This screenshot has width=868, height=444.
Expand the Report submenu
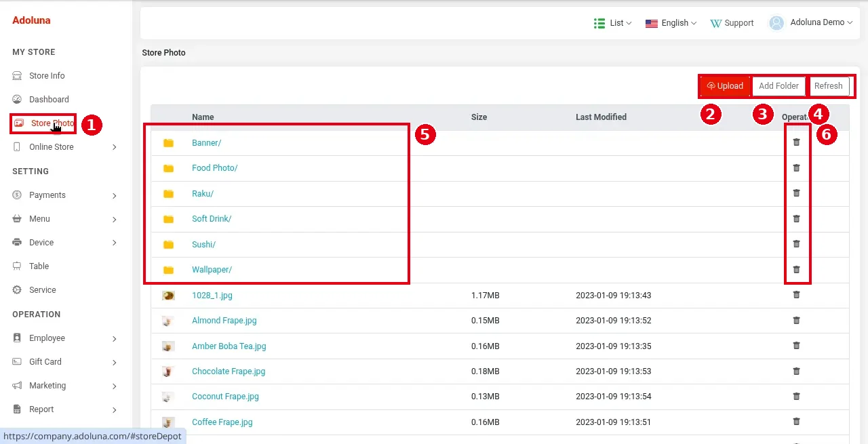[x=114, y=409]
